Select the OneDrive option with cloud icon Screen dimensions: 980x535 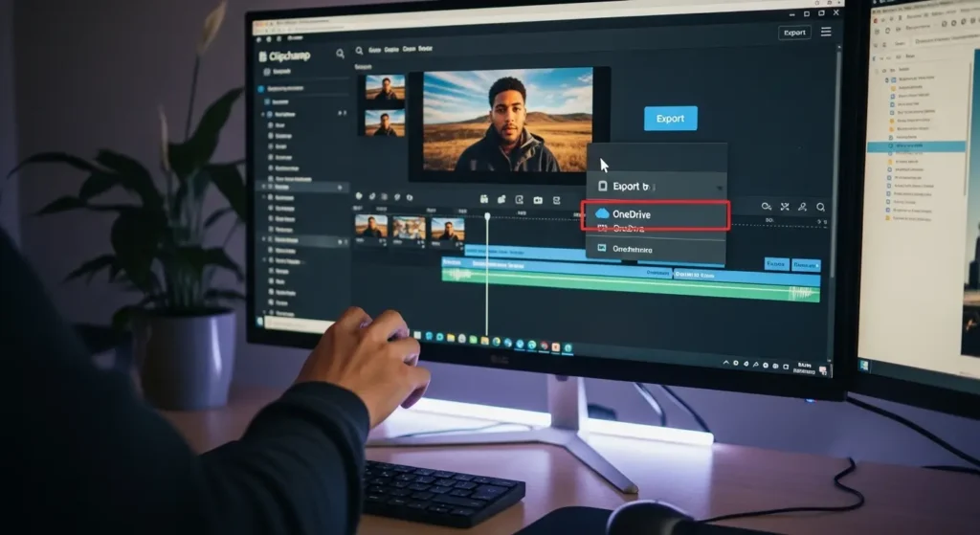tap(655, 214)
